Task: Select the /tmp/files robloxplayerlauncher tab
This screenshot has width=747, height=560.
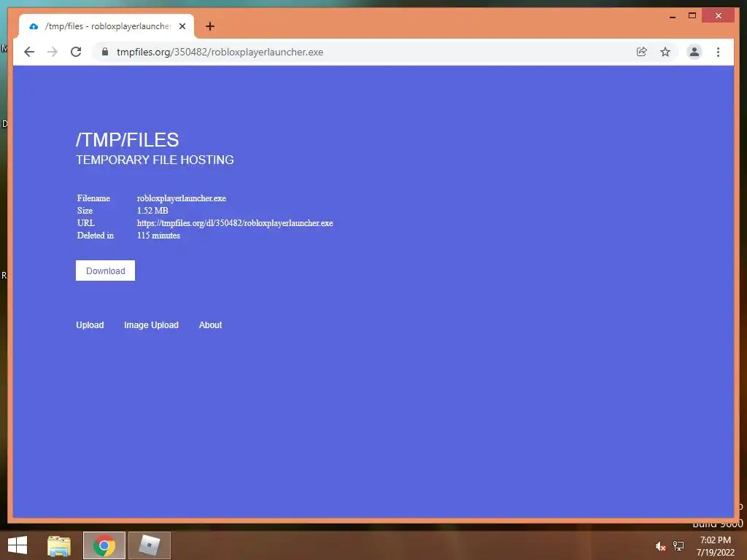Action: [105, 26]
